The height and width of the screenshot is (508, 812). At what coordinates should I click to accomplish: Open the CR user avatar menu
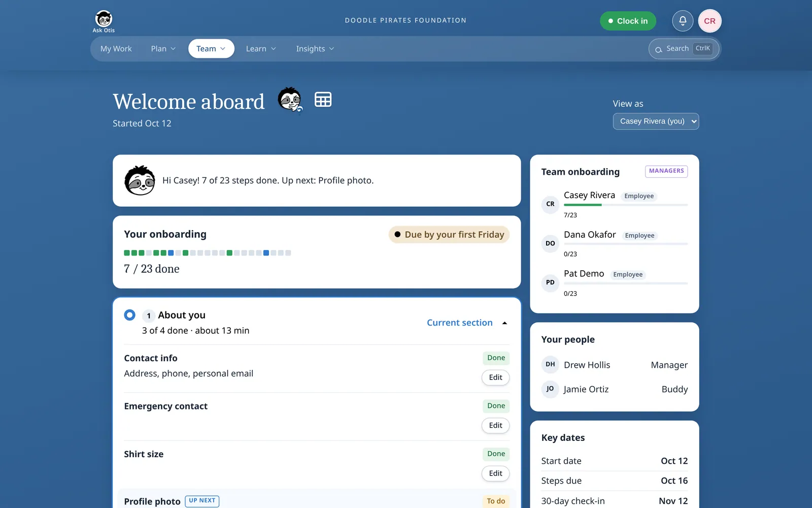[709, 21]
